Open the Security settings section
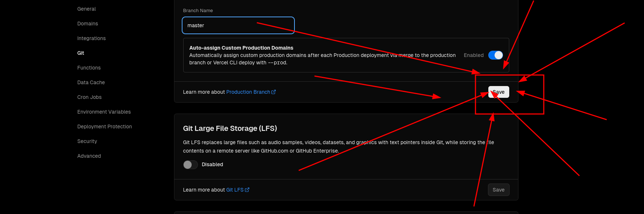Screen dimensions: 644x214 87,141
